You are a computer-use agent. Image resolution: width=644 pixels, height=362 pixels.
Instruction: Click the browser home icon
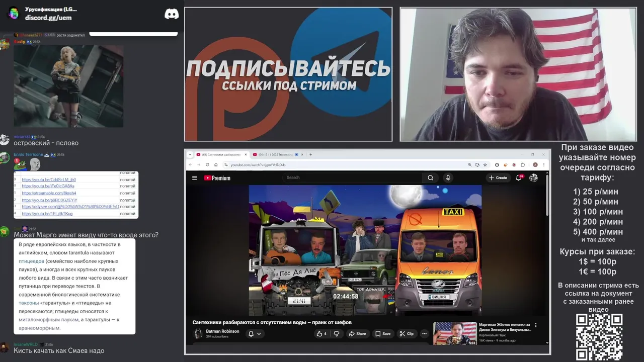pyautogui.click(x=216, y=164)
